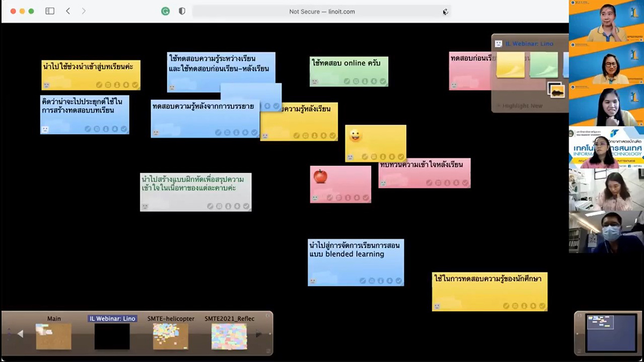Click the reload icon in address bar
Image resolution: width=644 pixels, height=362 pixels.
[445, 12]
